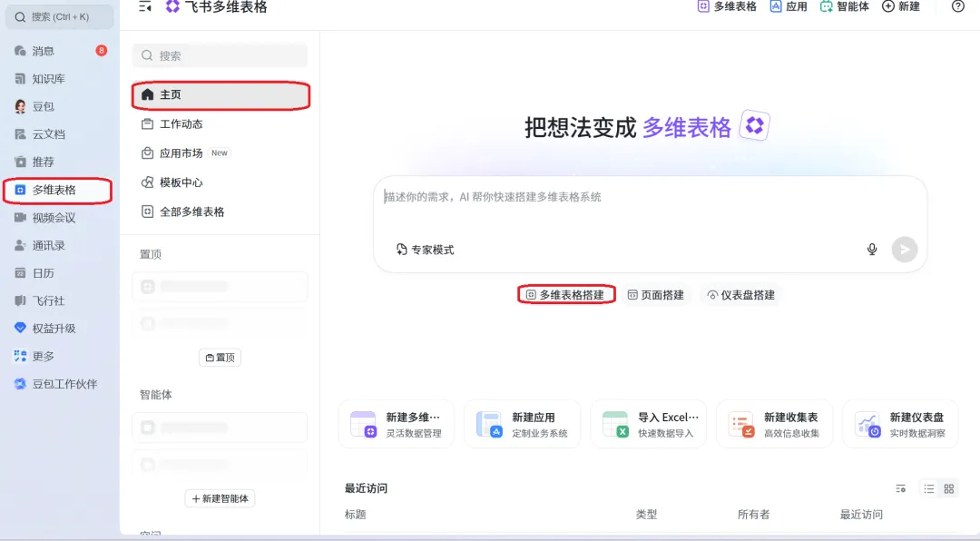The width and height of the screenshot is (980, 541).
Task: Select 主页 in navigation panel
Action: (220, 95)
